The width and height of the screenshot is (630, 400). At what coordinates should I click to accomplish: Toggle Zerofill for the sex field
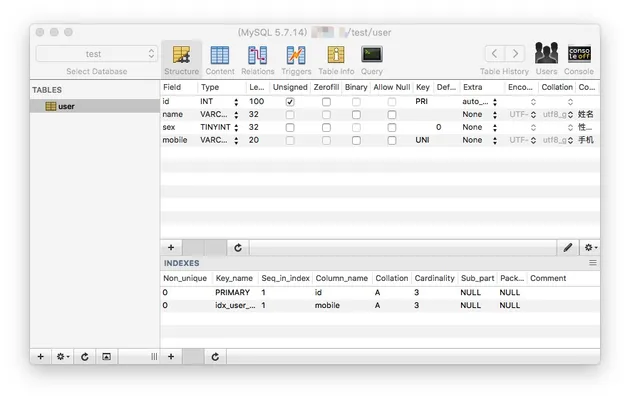(x=326, y=128)
